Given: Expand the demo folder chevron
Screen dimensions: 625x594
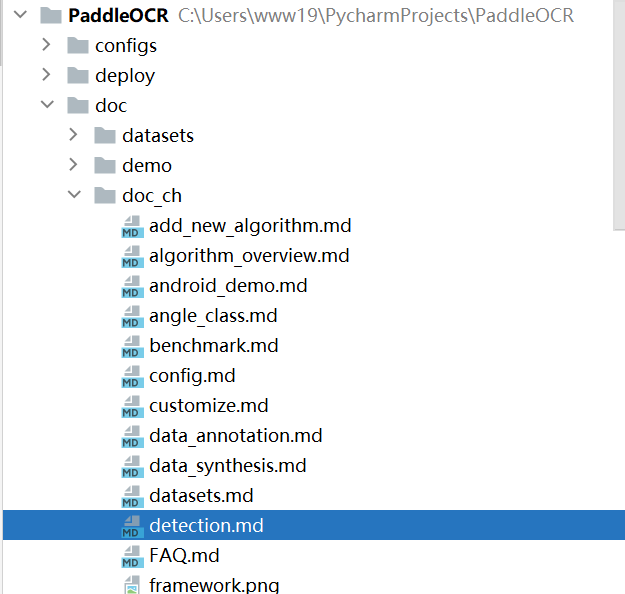Looking at the screenshot, I should click(x=73, y=165).
